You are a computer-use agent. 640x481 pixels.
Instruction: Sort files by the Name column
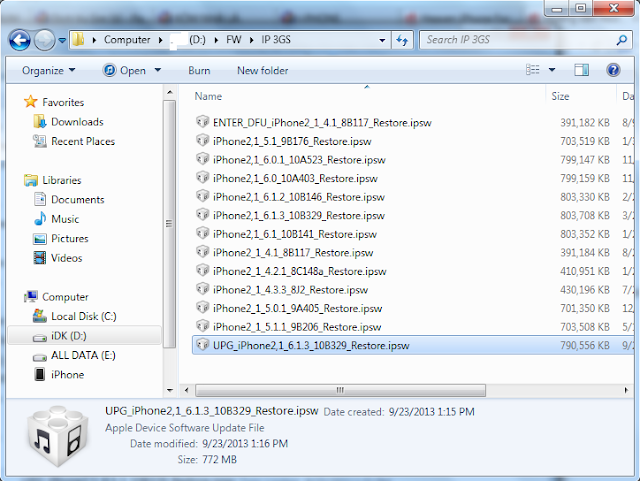208,96
